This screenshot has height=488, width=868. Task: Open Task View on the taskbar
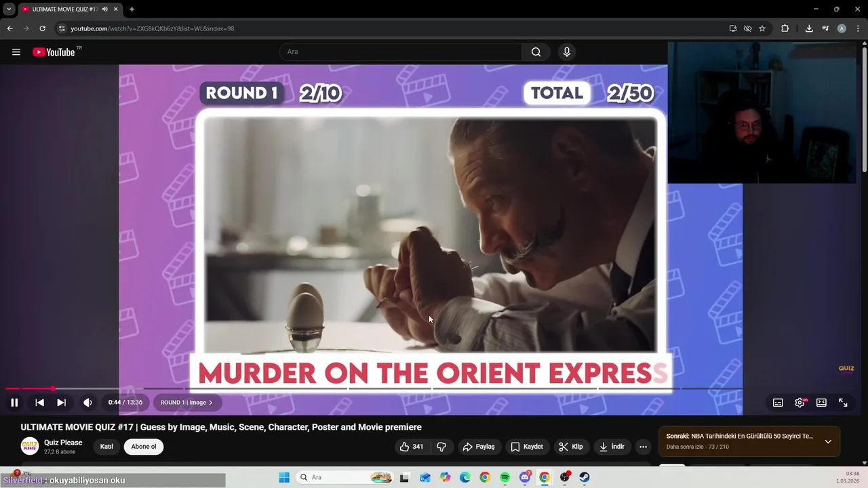tap(404, 477)
